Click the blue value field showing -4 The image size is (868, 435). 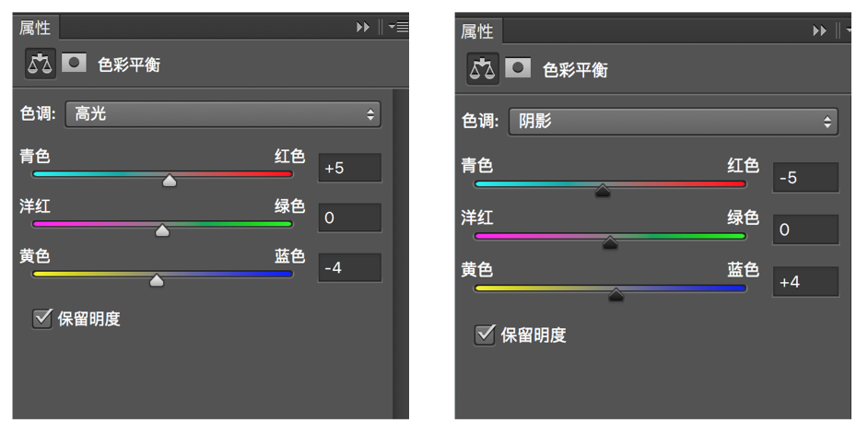349,267
